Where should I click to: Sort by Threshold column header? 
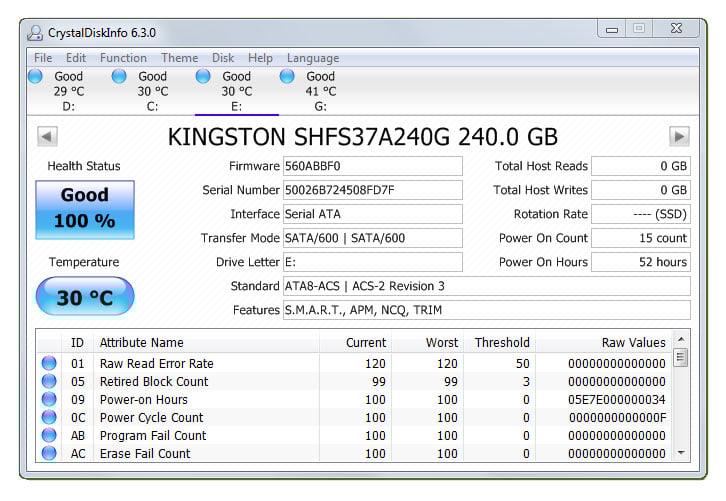pos(500,343)
